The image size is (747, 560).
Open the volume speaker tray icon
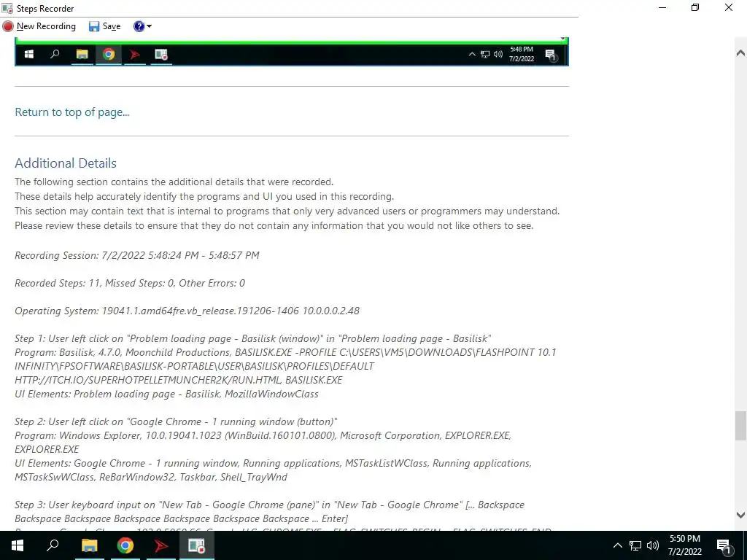point(653,545)
